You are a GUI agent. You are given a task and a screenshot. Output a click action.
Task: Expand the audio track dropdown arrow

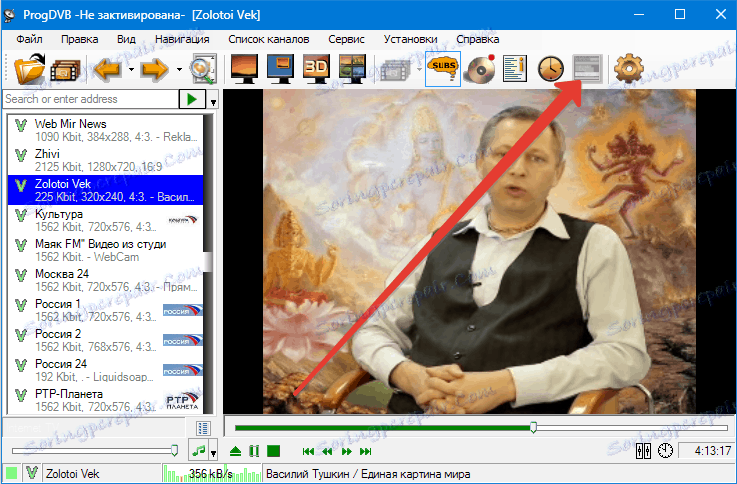(x=213, y=453)
